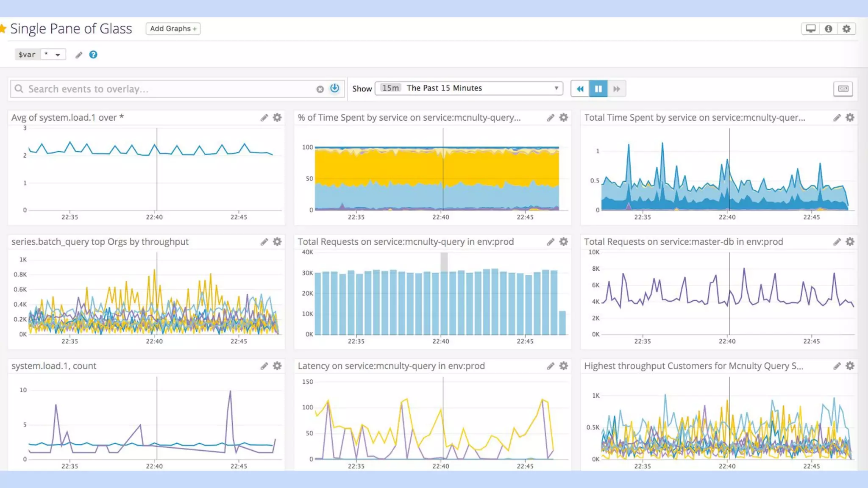Click the dashboard info icon

(x=828, y=29)
